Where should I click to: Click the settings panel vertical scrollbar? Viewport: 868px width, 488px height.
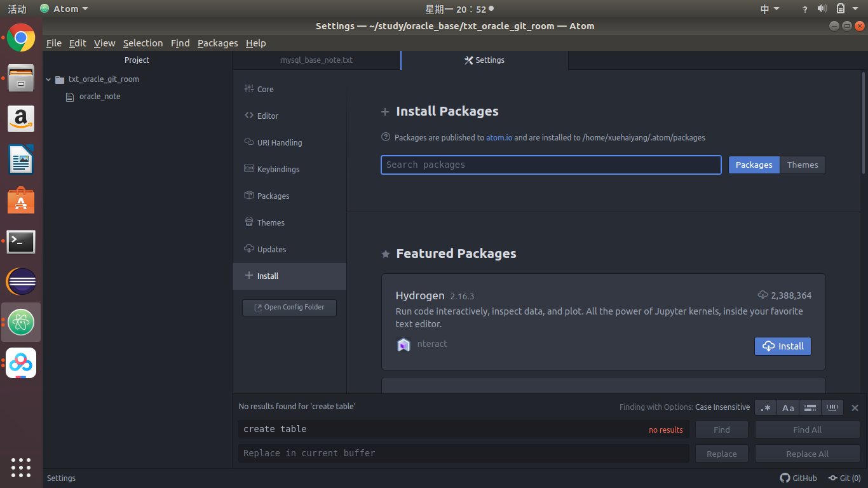864,124
